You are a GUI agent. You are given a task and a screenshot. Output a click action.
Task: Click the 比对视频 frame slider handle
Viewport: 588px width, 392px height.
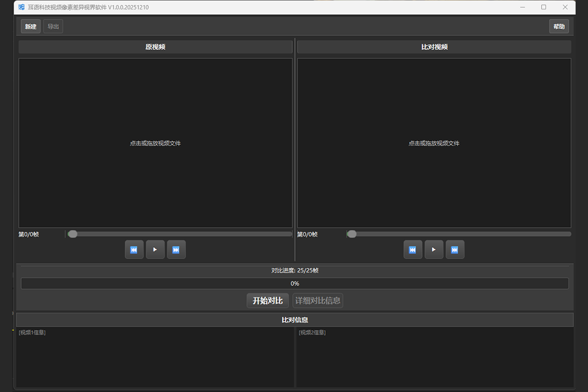coord(352,234)
